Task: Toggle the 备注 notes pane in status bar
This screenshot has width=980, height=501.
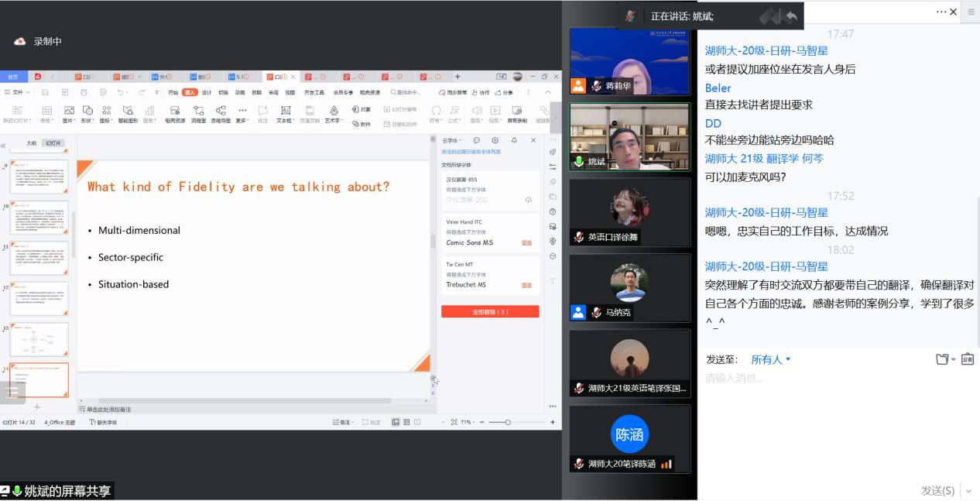Action: click(341, 422)
